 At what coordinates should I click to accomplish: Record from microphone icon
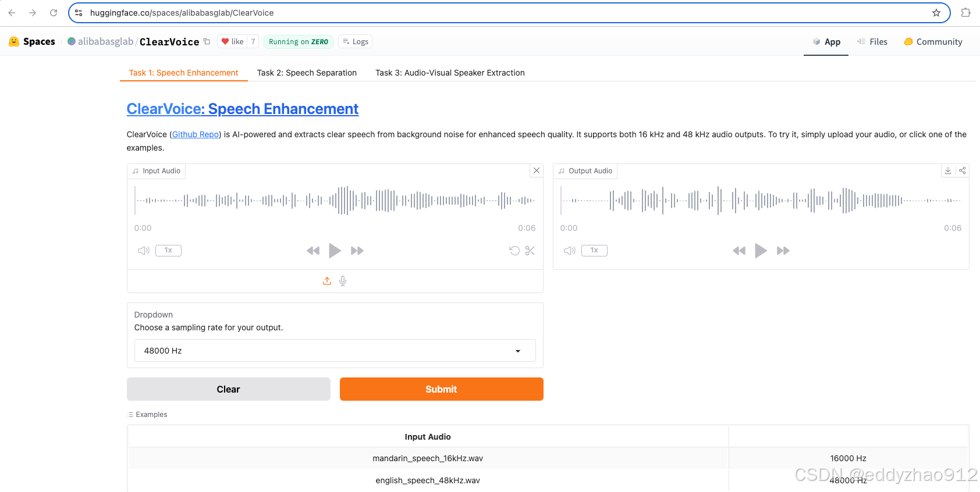point(343,281)
